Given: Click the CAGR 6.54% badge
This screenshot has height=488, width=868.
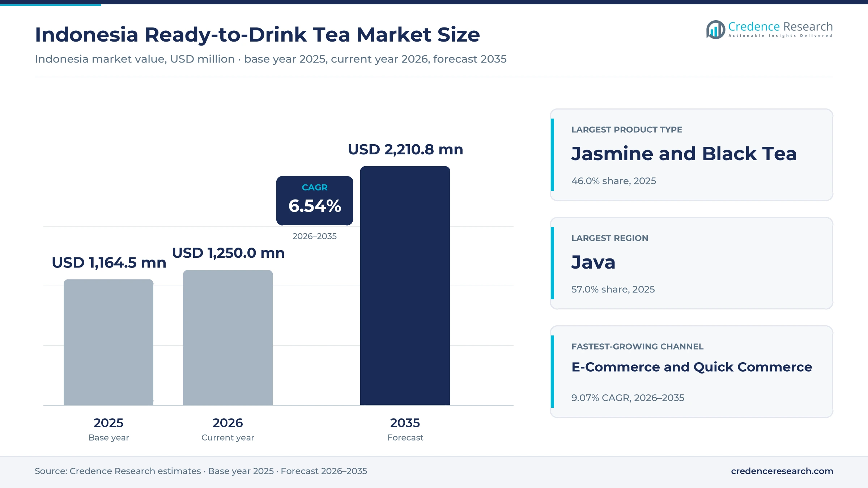Looking at the screenshot, I should 315,201.
